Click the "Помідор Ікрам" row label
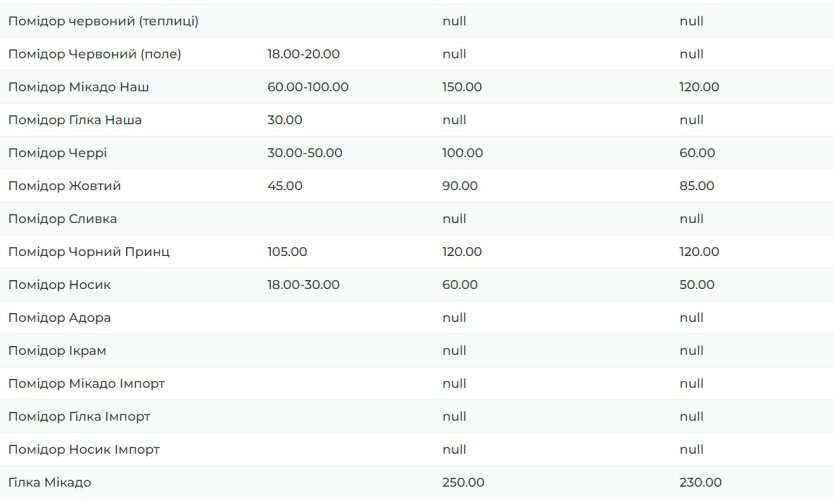The width and height of the screenshot is (834, 500). pyautogui.click(x=57, y=351)
